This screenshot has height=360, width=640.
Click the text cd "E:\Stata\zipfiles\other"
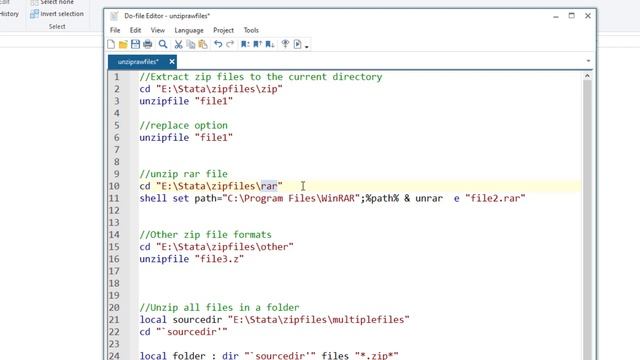pos(216,247)
